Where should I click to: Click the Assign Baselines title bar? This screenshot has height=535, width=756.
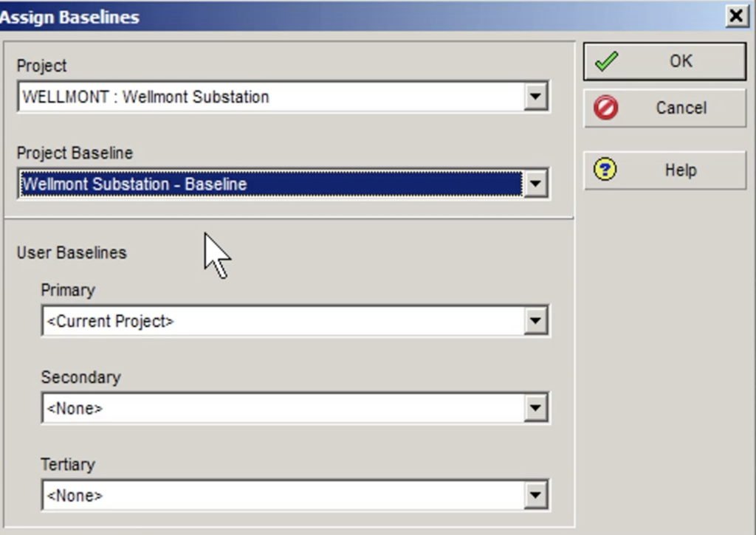tap(295, 15)
